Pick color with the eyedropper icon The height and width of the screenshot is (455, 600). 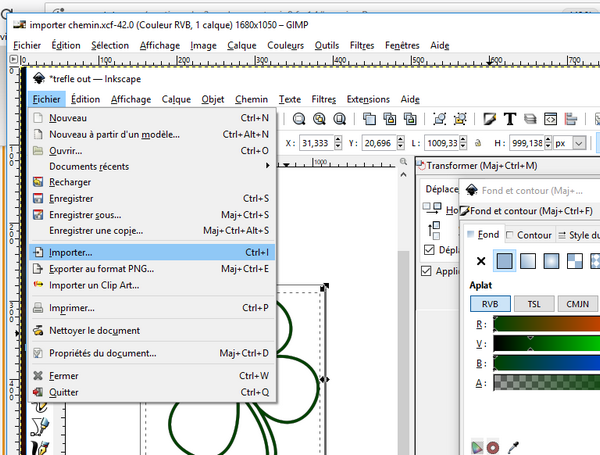point(513,447)
